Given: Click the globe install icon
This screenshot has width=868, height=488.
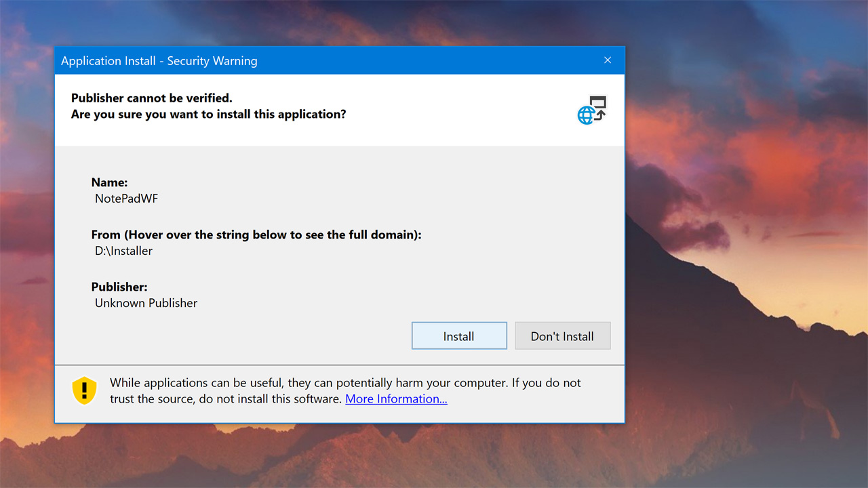Looking at the screenshot, I should click(x=591, y=110).
